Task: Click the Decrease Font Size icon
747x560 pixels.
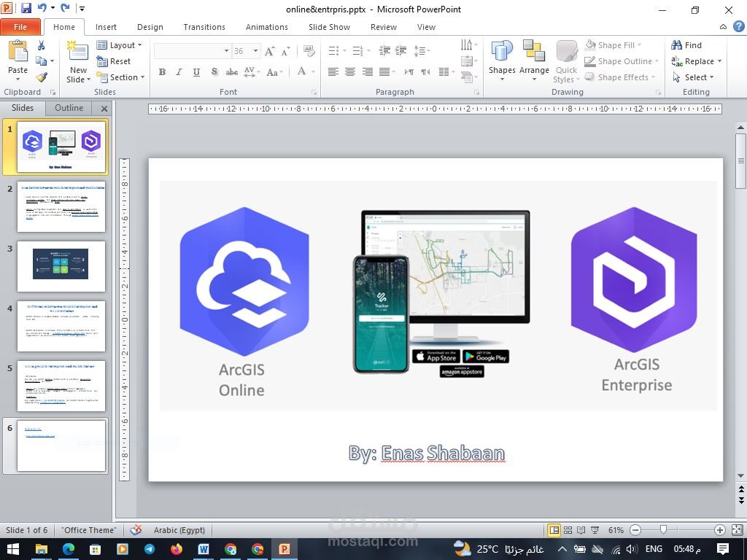Action: coord(285,51)
